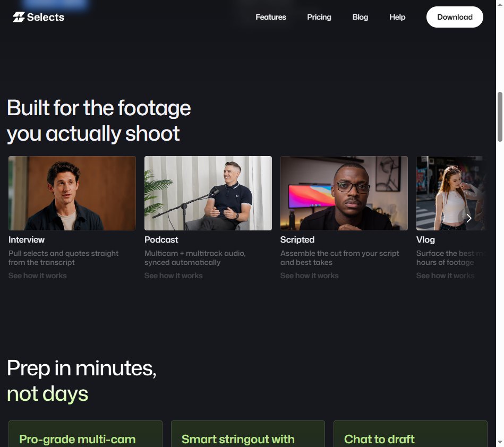This screenshot has height=447, width=504.
Task: Select the Interview thumbnail image
Action: pyautogui.click(x=72, y=193)
